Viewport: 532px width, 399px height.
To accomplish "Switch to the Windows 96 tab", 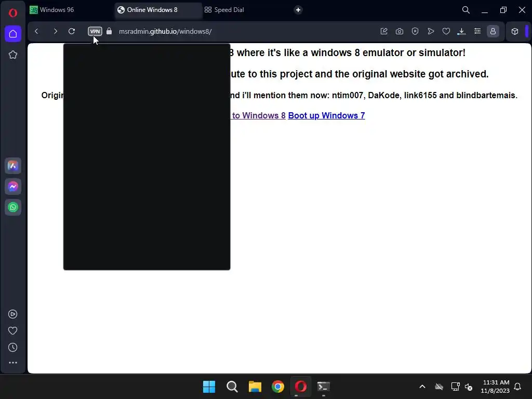I will coord(71,10).
